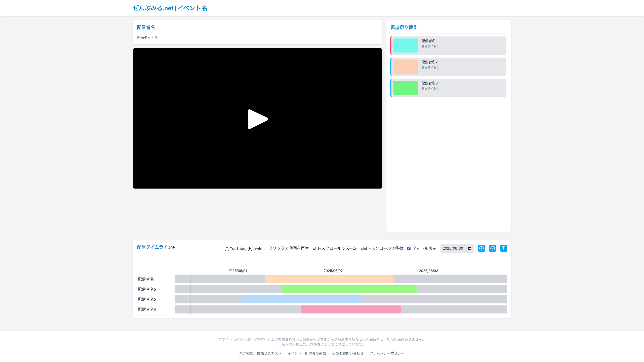Play the video with the center play button

click(x=258, y=119)
